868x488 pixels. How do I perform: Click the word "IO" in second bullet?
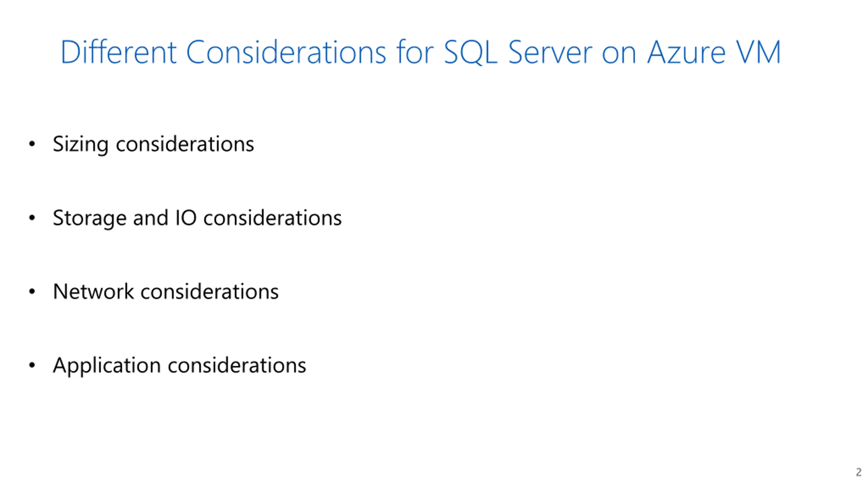tap(186, 218)
